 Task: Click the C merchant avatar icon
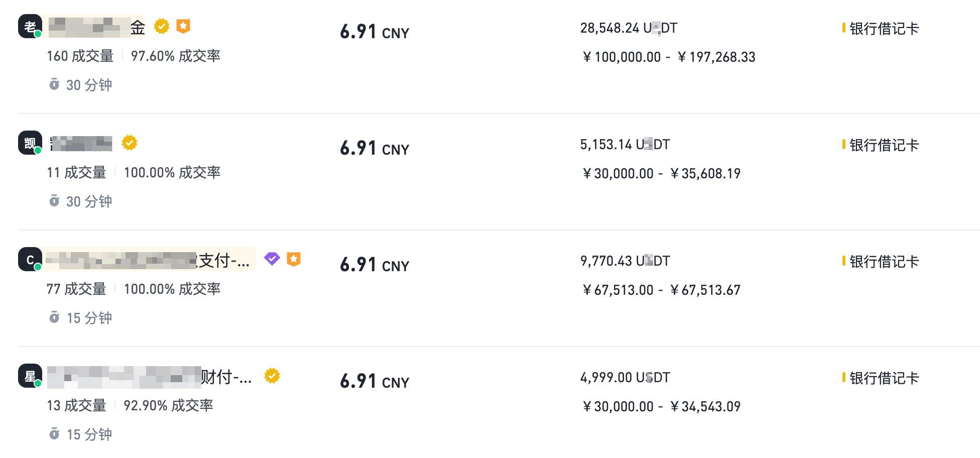pos(30,259)
